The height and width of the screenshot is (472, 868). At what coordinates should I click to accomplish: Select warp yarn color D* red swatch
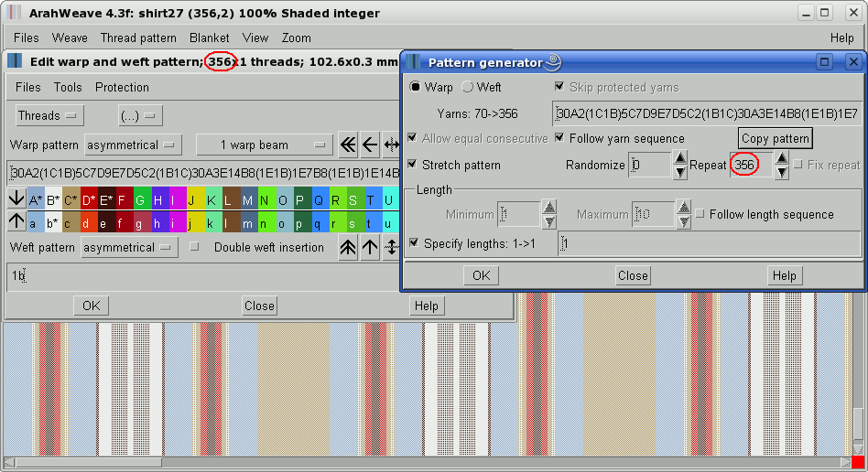tap(89, 199)
